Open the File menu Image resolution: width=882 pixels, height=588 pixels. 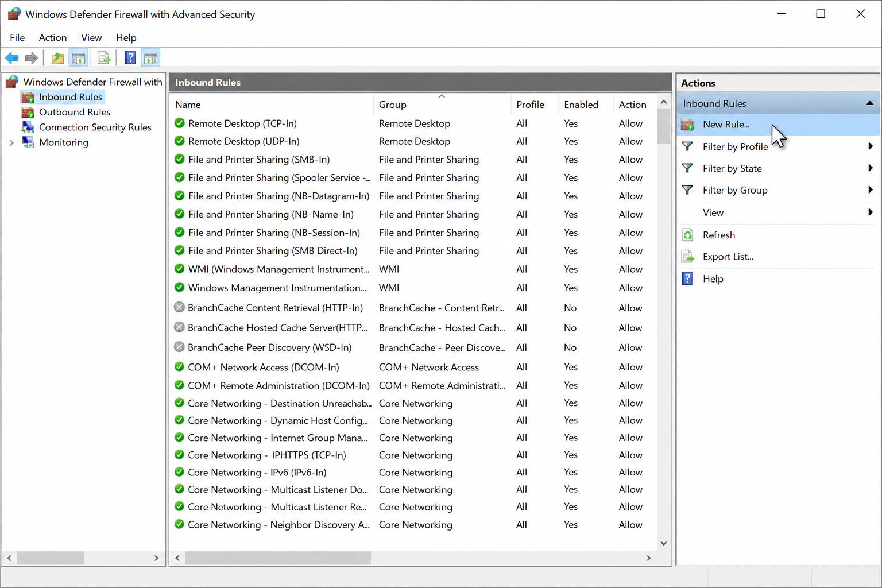click(17, 37)
